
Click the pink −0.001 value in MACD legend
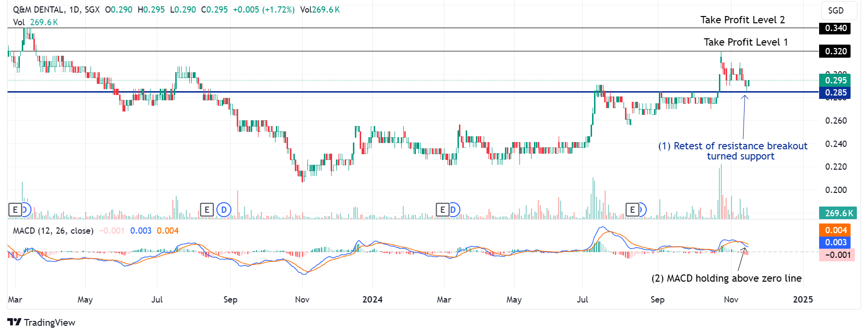(112, 231)
